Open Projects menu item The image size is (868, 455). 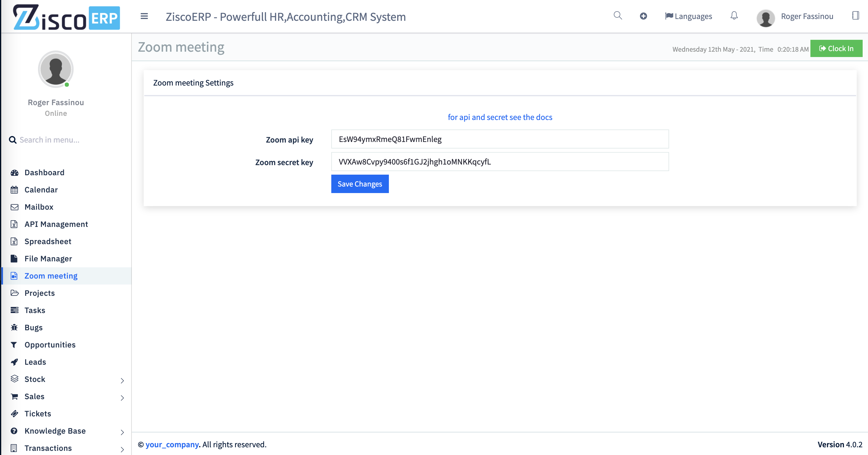(x=40, y=293)
